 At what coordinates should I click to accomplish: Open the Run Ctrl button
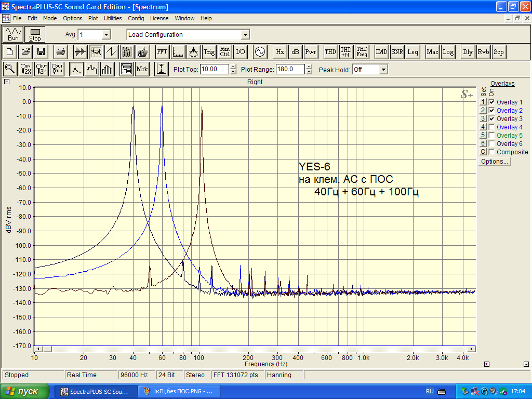(x=224, y=52)
